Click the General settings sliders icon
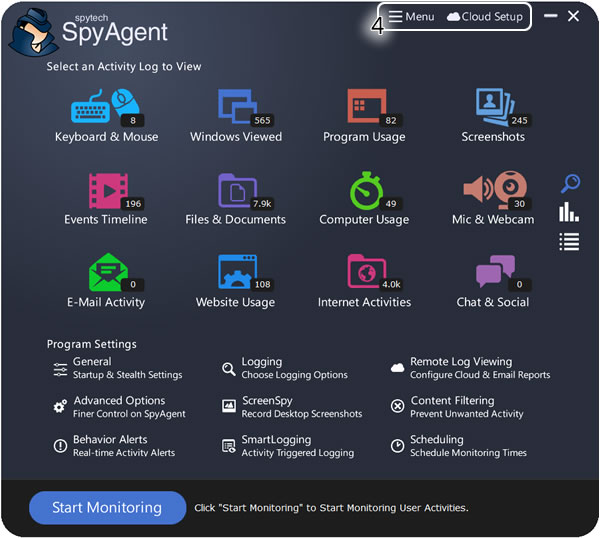Screen dimensions: 600x538 (60, 369)
